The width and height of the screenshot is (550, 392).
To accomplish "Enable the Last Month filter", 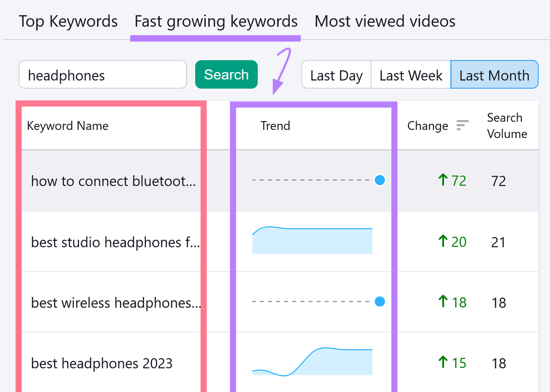I will pos(494,75).
